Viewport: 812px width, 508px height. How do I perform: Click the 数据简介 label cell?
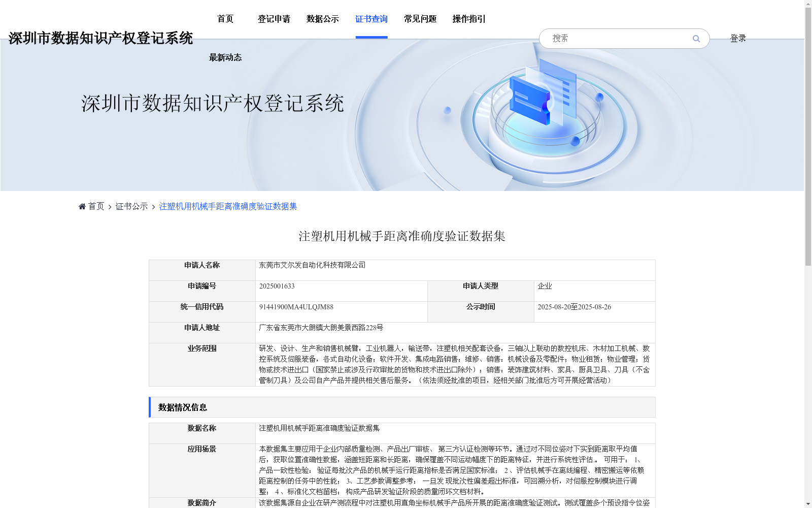coord(202,503)
